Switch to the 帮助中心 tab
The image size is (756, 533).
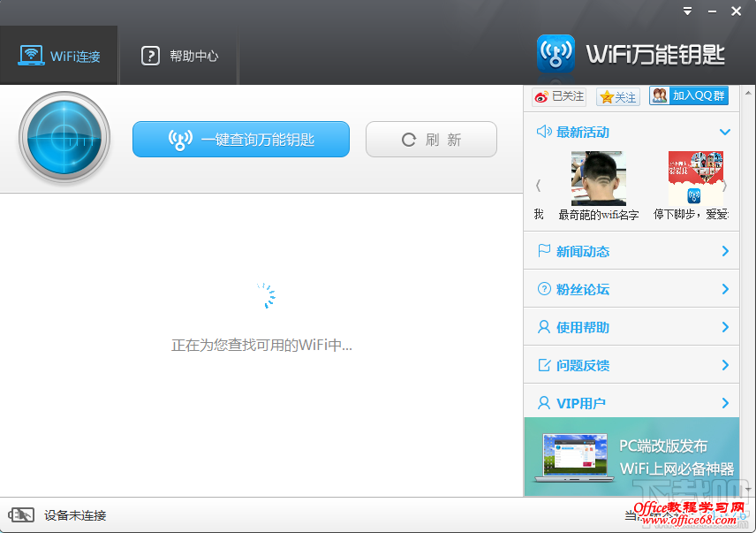tap(178, 54)
